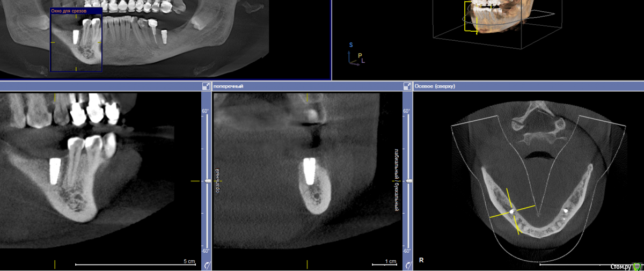The height and width of the screenshot is (271, 644).
Task: Click the 60° top mark on tangential slider
Action: tap(206, 111)
